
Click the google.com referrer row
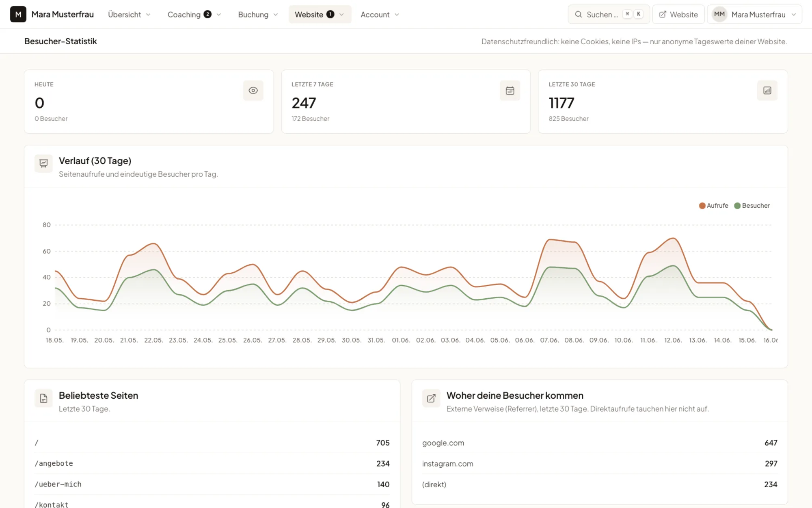tap(600, 443)
